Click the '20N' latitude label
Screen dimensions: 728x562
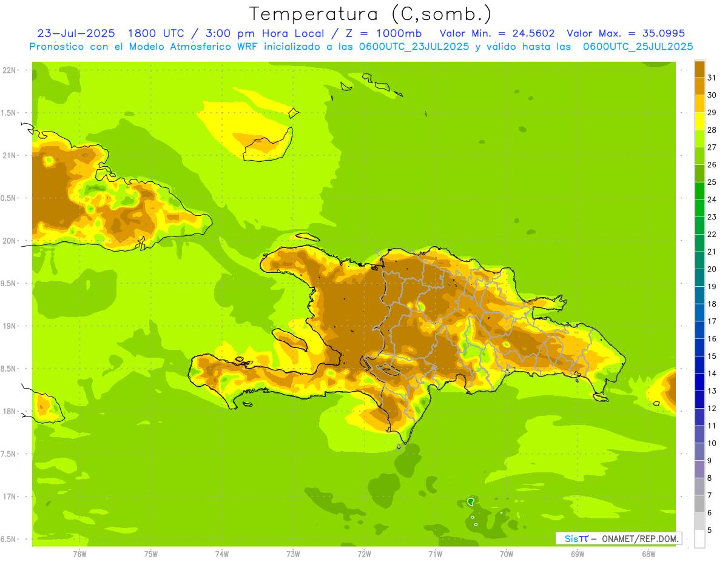point(8,241)
